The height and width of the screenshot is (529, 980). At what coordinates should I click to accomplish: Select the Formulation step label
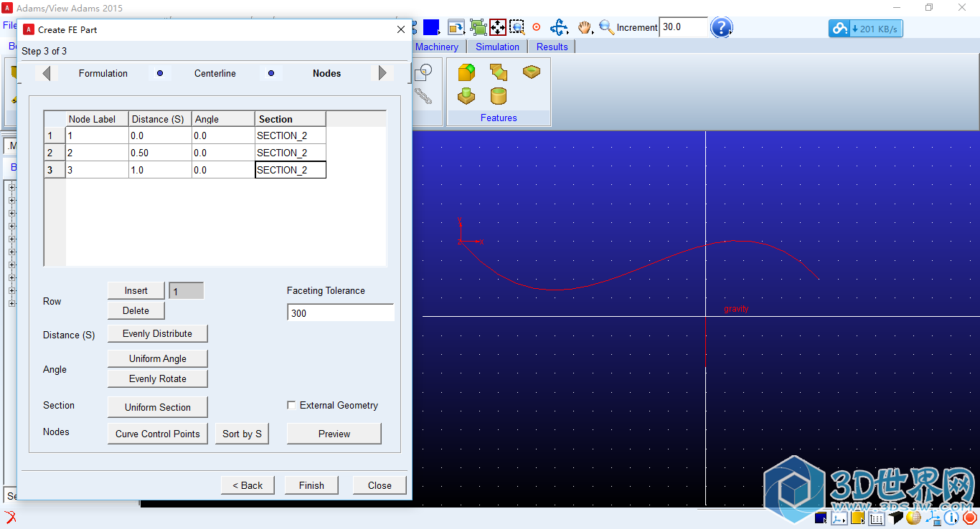pyautogui.click(x=103, y=73)
